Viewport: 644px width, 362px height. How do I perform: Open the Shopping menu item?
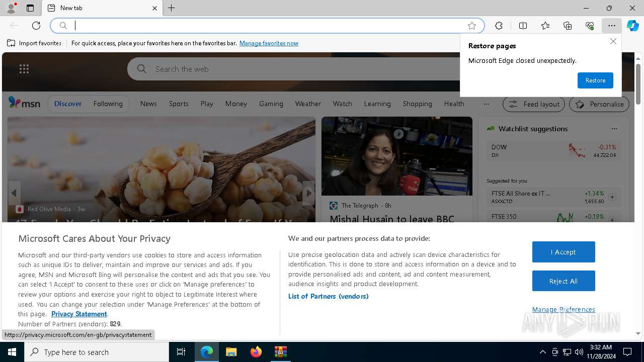pyautogui.click(x=417, y=104)
